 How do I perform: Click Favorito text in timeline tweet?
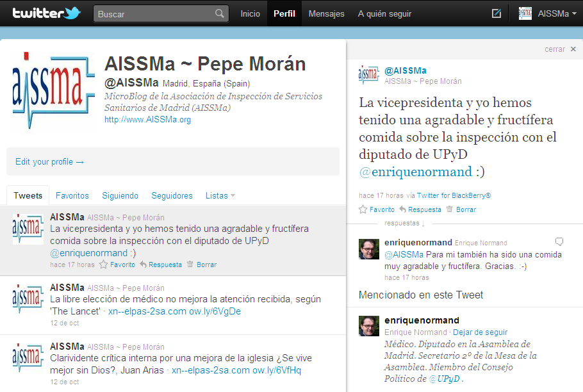(x=123, y=265)
